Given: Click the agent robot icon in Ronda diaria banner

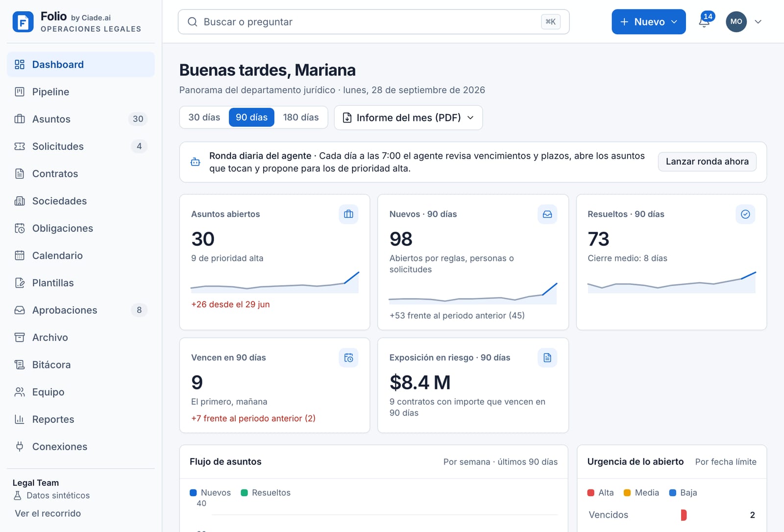Looking at the screenshot, I should pos(196,162).
